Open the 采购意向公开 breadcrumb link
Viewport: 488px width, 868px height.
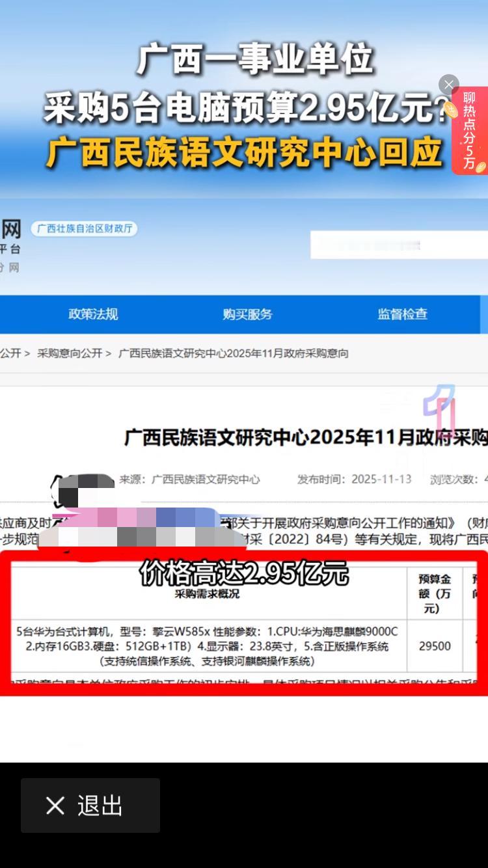coord(70,353)
